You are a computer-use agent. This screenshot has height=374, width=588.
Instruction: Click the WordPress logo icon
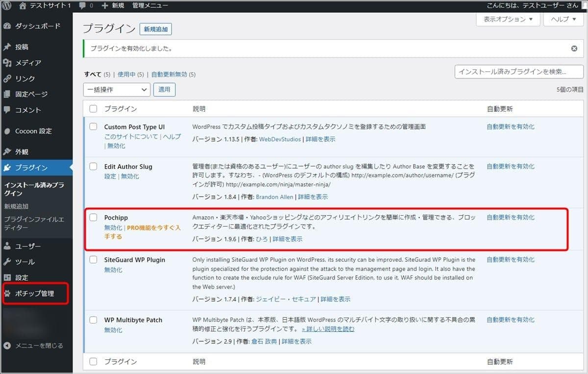coord(7,6)
